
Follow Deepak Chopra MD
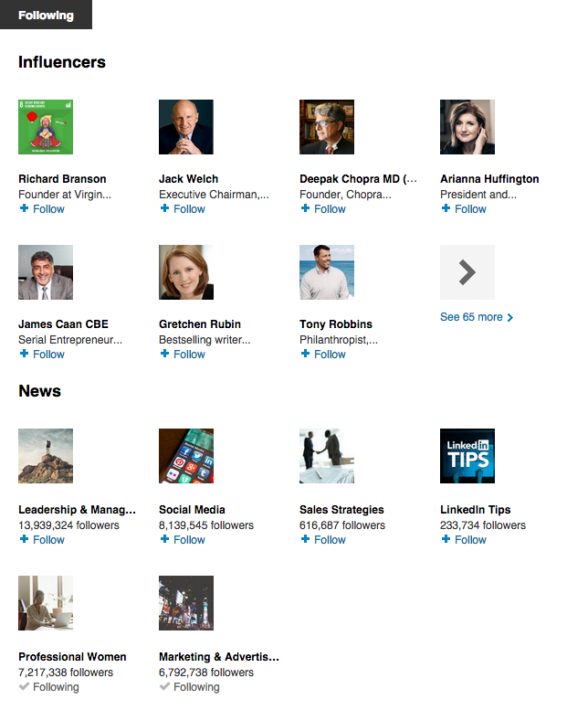tap(323, 208)
